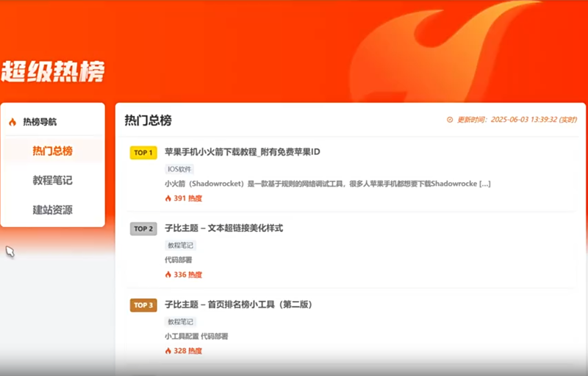Image resolution: width=588 pixels, height=376 pixels.
Task: Click the 336 热度 heat count
Action: (x=188, y=275)
